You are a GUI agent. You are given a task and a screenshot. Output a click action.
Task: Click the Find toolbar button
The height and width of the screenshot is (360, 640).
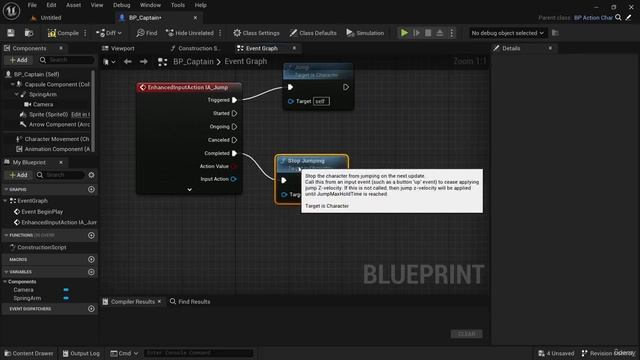[147, 33]
